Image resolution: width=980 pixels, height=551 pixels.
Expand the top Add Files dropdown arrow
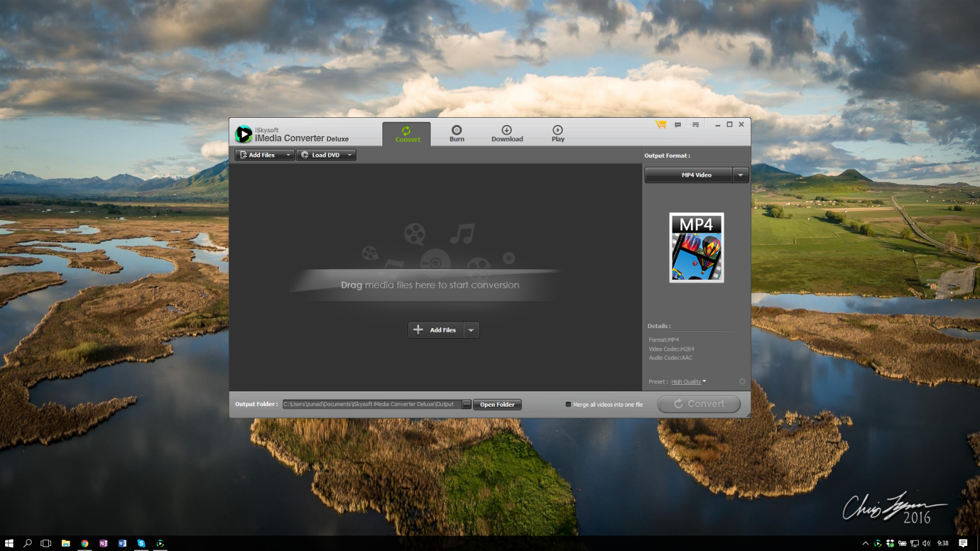(288, 155)
